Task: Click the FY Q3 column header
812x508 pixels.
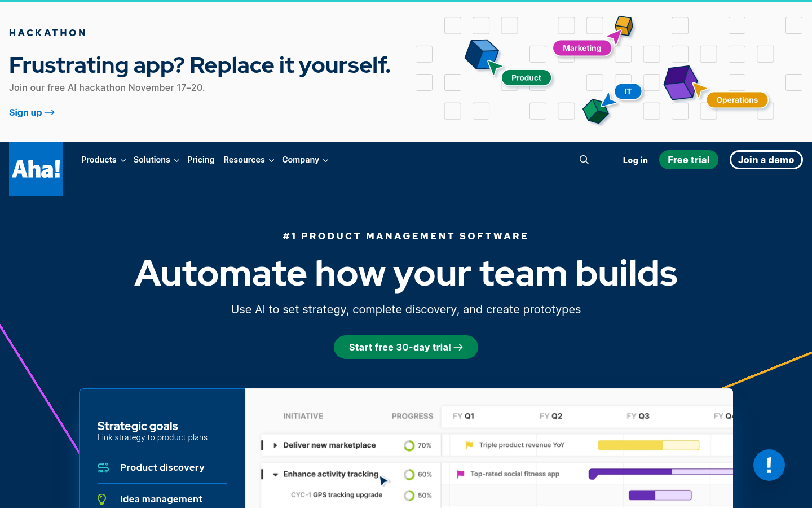Action: [638, 416]
